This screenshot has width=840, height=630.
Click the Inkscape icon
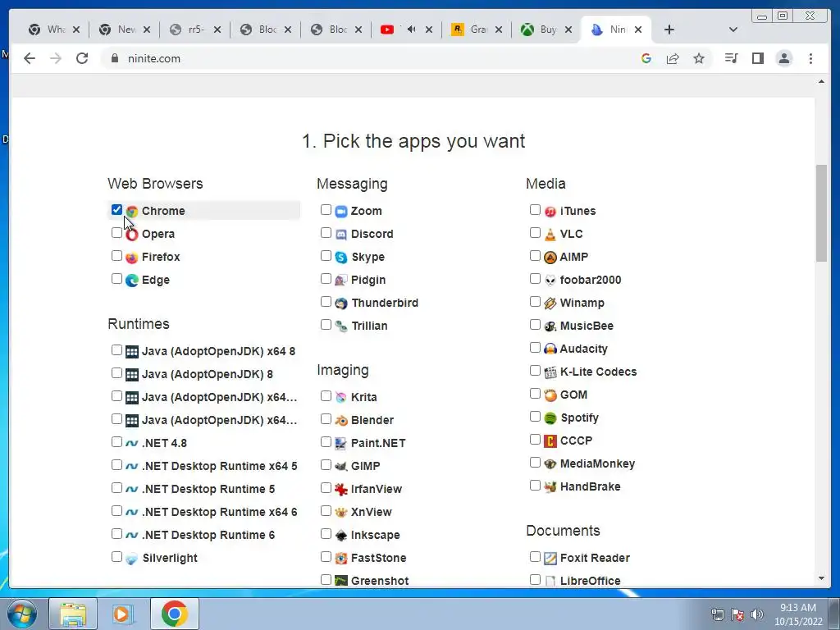341,535
